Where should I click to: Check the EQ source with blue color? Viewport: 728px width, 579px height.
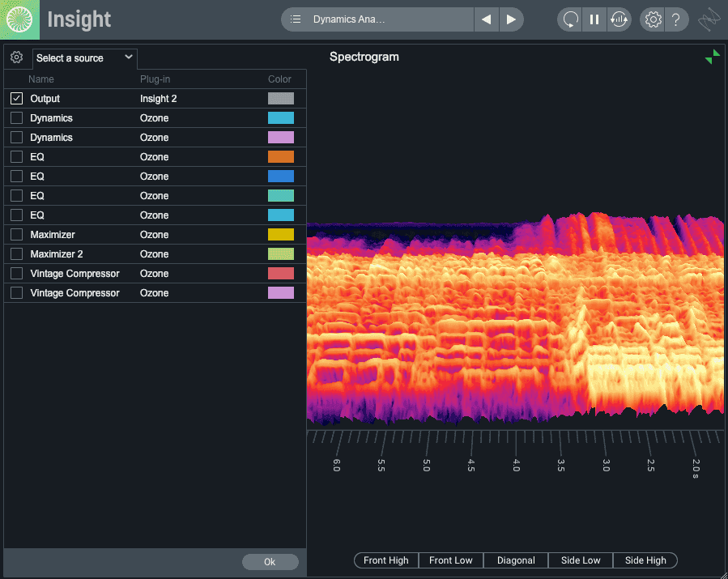(x=17, y=177)
